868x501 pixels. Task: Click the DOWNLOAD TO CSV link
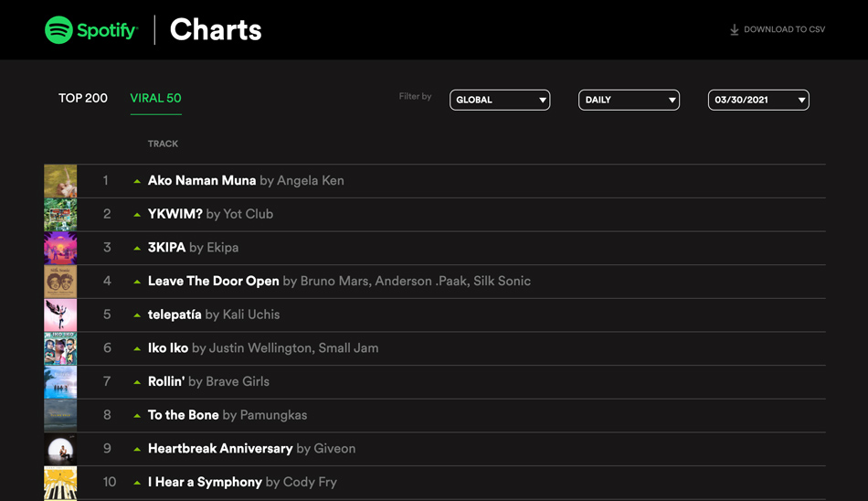tap(778, 29)
